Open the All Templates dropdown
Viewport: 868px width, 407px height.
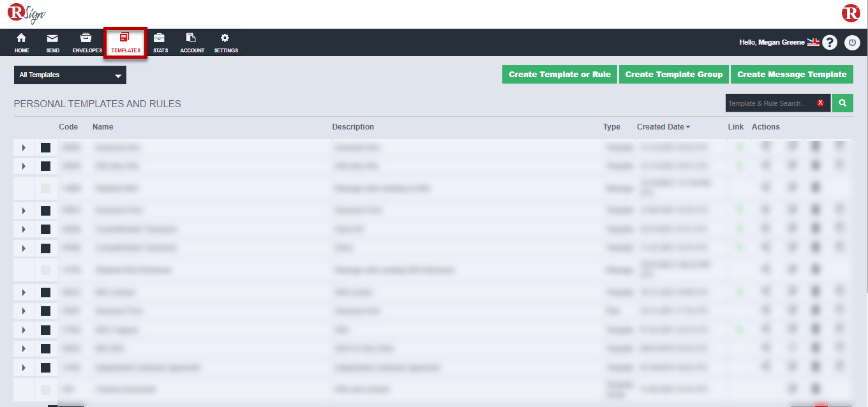70,75
